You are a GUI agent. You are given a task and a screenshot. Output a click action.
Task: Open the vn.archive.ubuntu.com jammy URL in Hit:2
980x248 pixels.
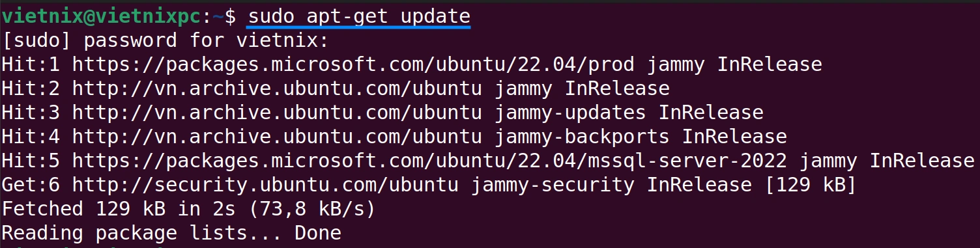click(x=276, y=89)
